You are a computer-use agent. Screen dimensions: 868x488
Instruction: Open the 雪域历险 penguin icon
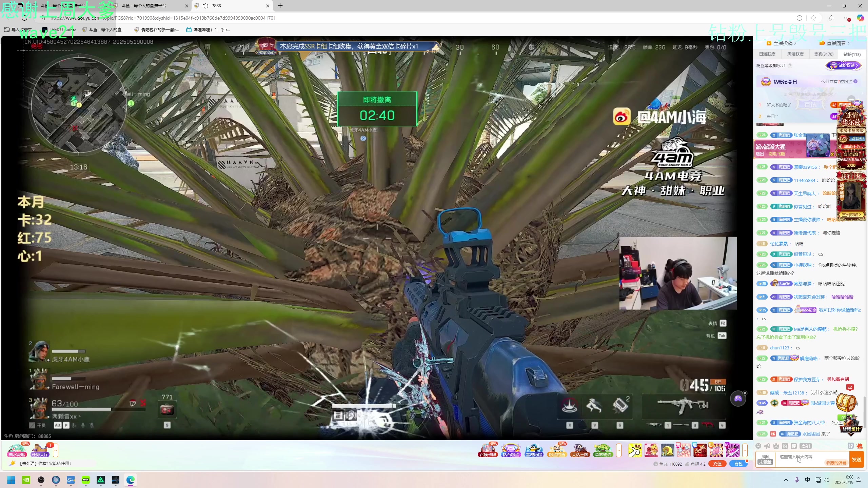(x=534, y=450)
